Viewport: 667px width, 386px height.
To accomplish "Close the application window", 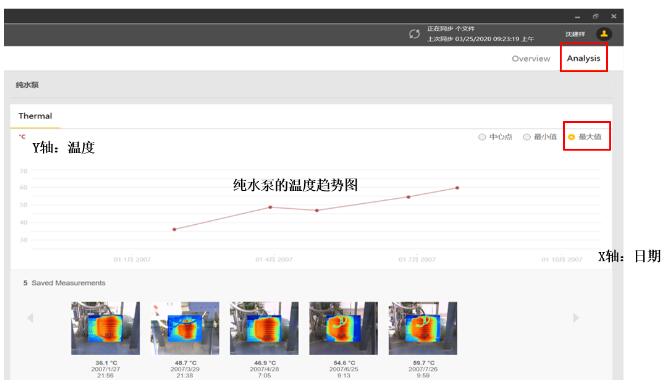I will tap(613, 16).
